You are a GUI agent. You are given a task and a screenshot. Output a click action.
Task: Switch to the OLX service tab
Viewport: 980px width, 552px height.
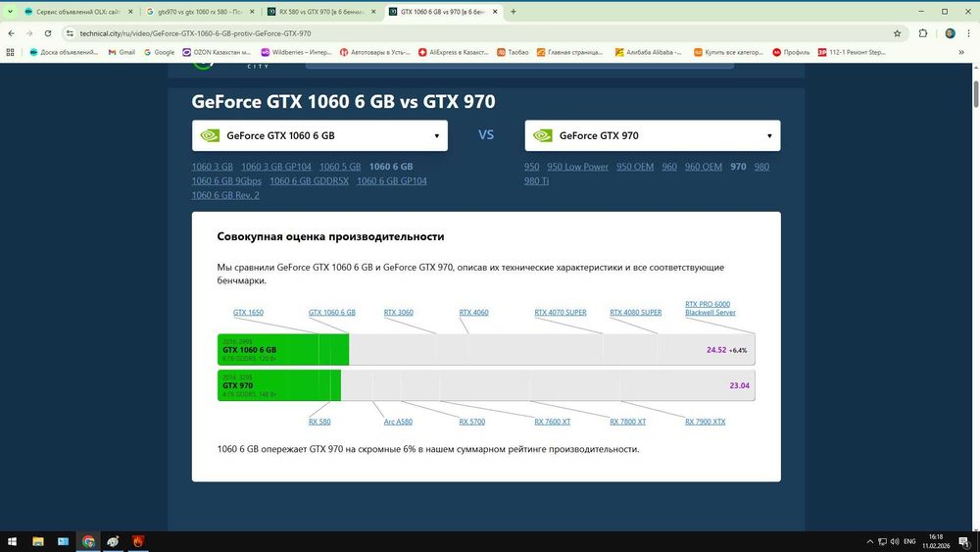coord(77,11)
